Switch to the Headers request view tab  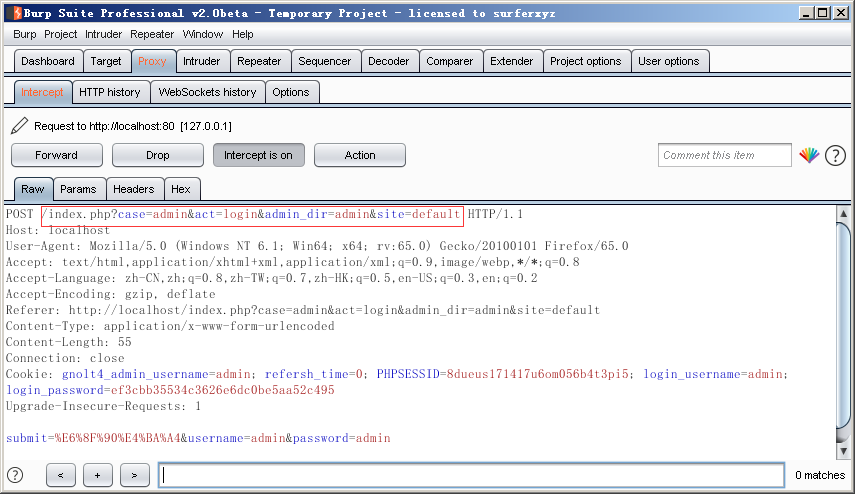(x=134, y=189)
